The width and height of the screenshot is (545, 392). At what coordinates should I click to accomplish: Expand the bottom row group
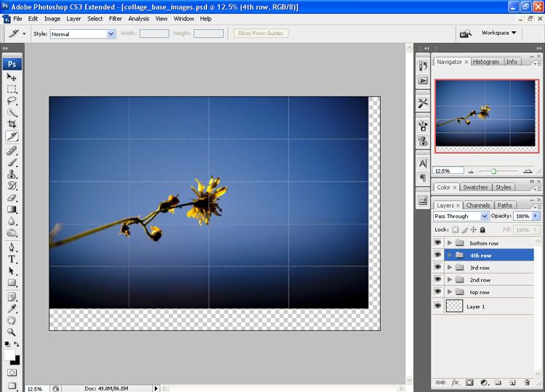[x=450, y=242]
